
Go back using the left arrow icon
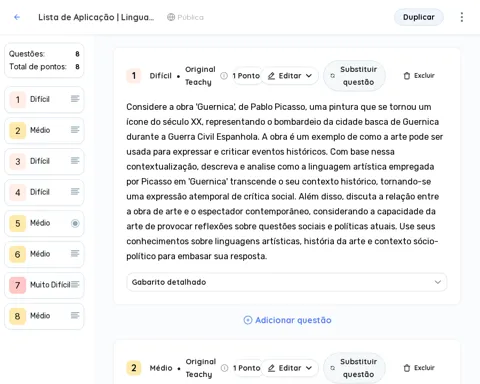point(17,17)
